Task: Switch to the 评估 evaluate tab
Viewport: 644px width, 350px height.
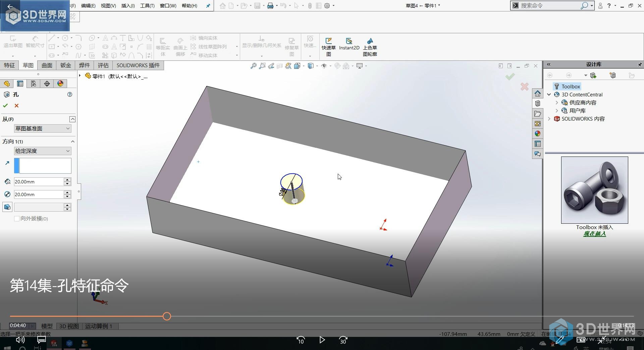Action: point(103,65)
